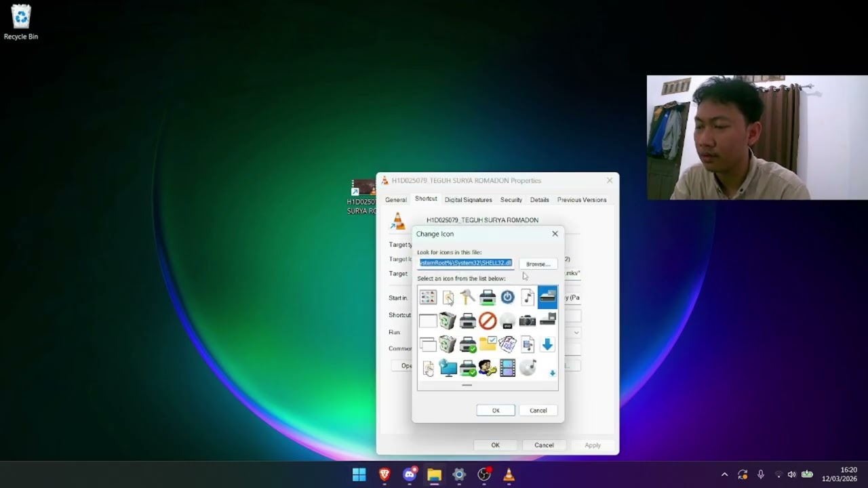Click the VLC cone in taskbar
Screen dimensions: 868x488
509,474
